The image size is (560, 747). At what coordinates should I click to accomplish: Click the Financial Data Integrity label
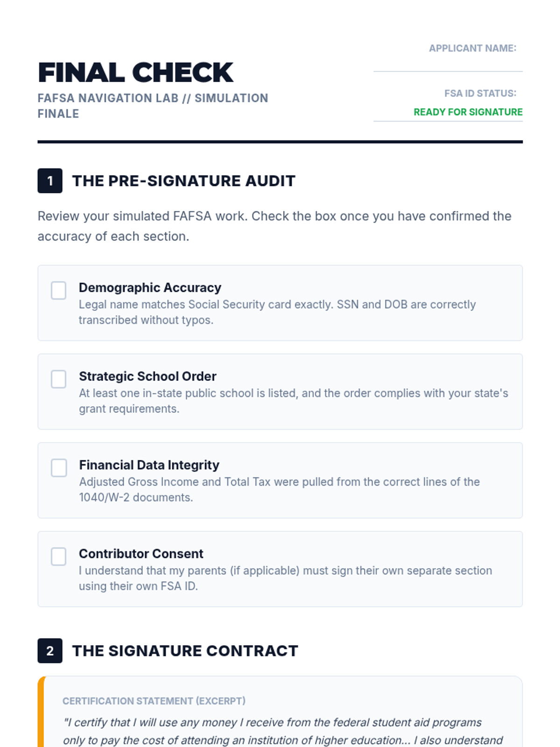pyautogui.click(x=149, y=465)
